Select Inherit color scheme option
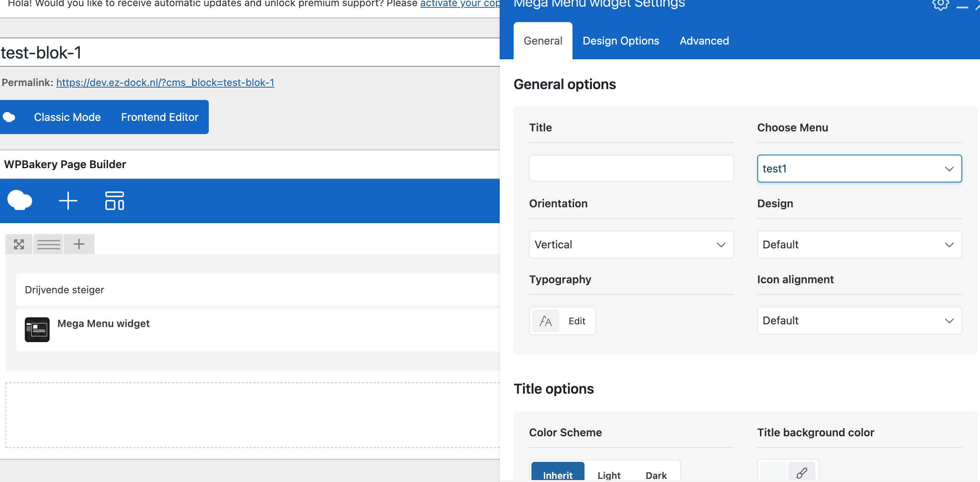Image resolution: width=980 pixels, height=482 pixels. pos(557,475)
